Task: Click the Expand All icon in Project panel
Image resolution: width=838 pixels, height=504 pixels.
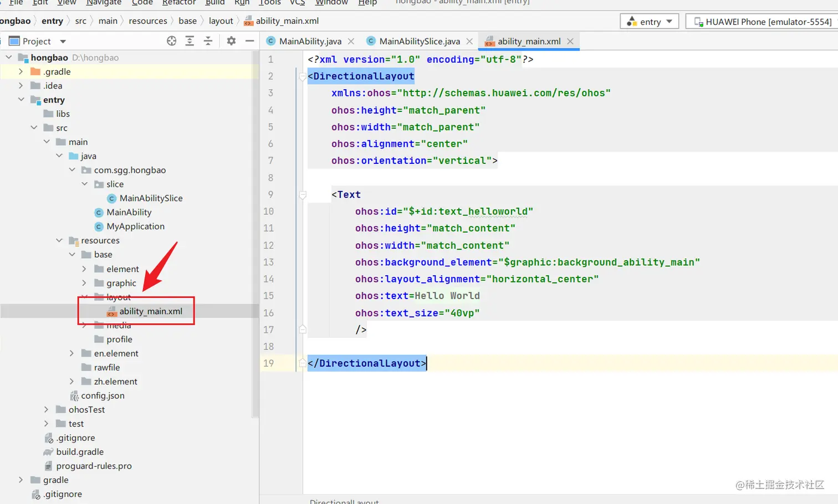Action: [190, 41]
